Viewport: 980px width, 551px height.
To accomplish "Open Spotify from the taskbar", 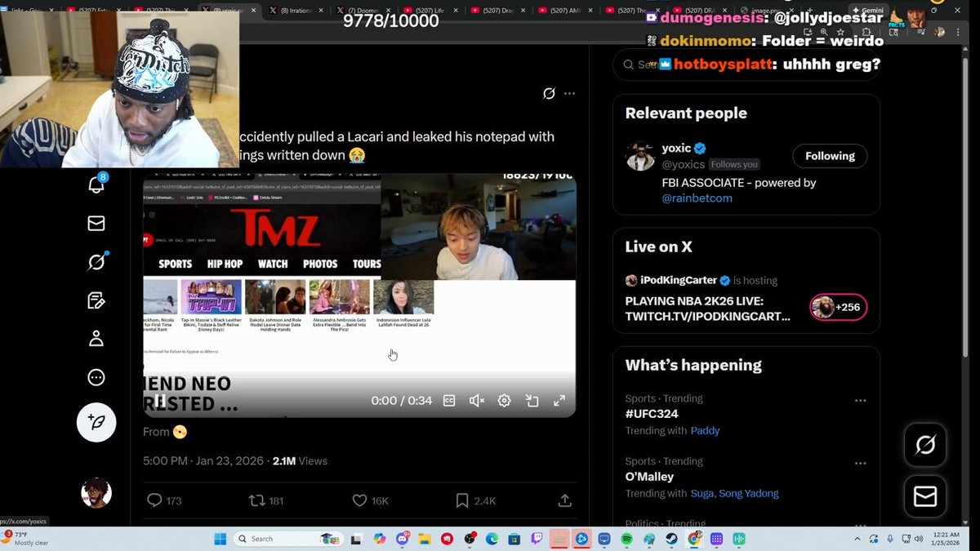I will (x=626, y=539).
